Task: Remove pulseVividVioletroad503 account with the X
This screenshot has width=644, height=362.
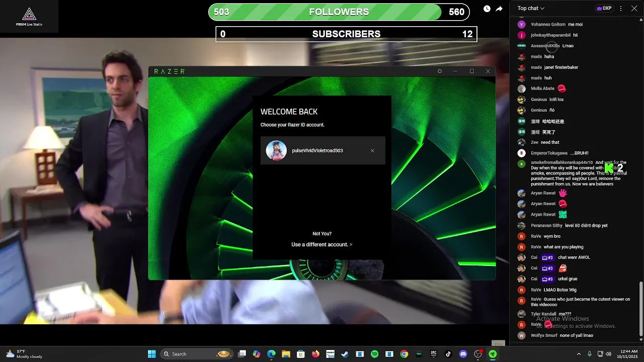Action: [x=372, y=151]
